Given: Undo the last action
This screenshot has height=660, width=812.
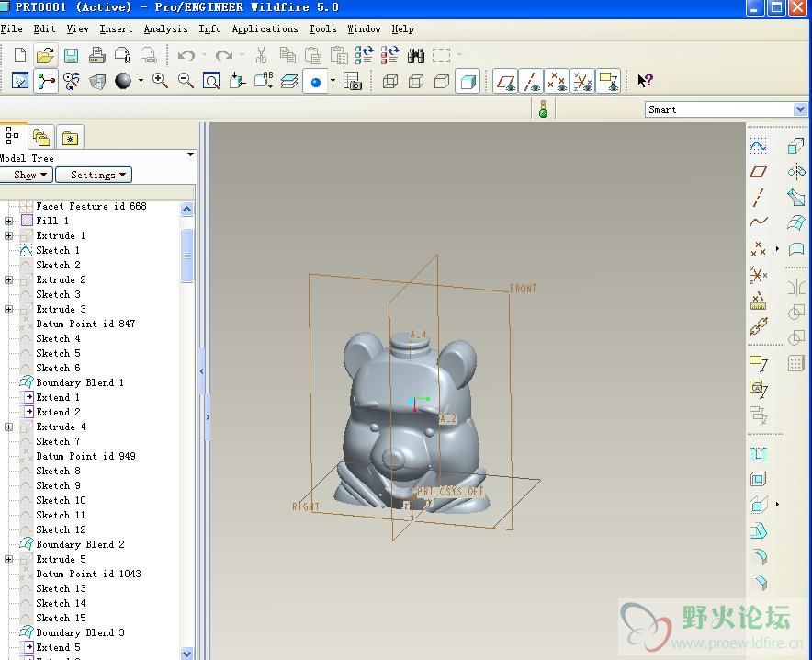Looking at the screenshot, I should click(x=186, y=55).
